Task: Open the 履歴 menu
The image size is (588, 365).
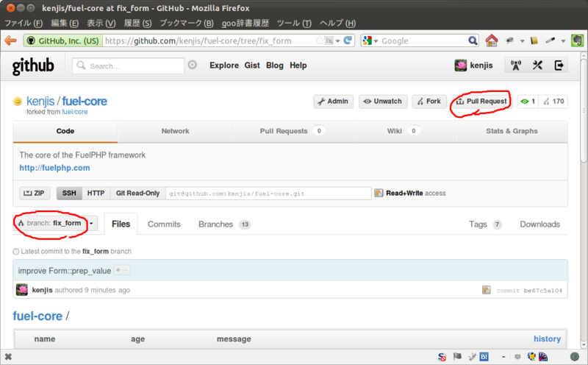Action: tap(137, 24)
